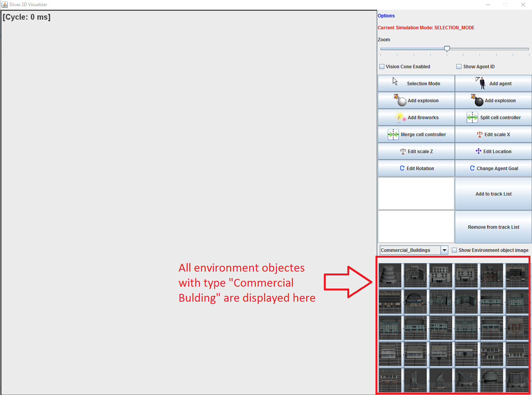The image size is (532, 395).
Task: Click Change Agent Goal
Action: [x=493, y=168]
